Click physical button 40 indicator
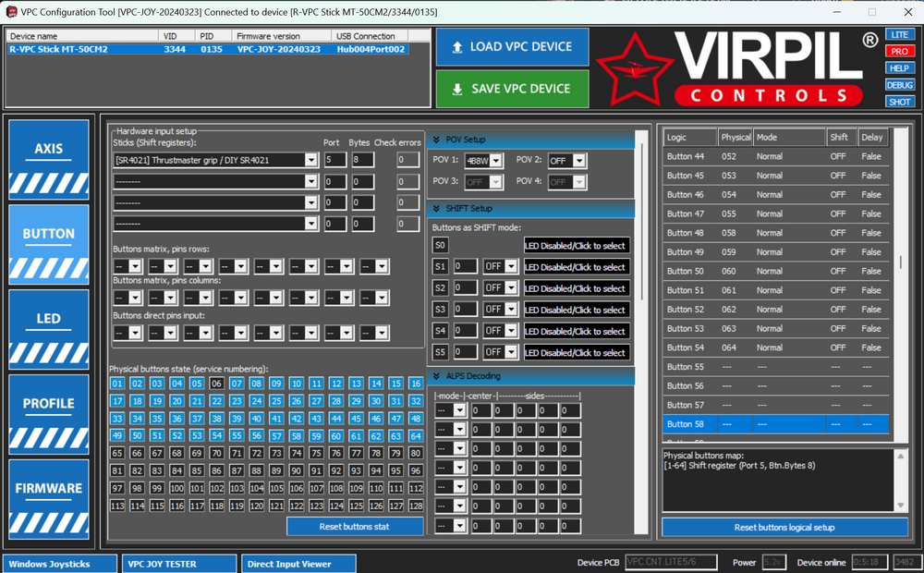This screenshot has height=573, width=924. pyautogui.click(x=256, y=419)
